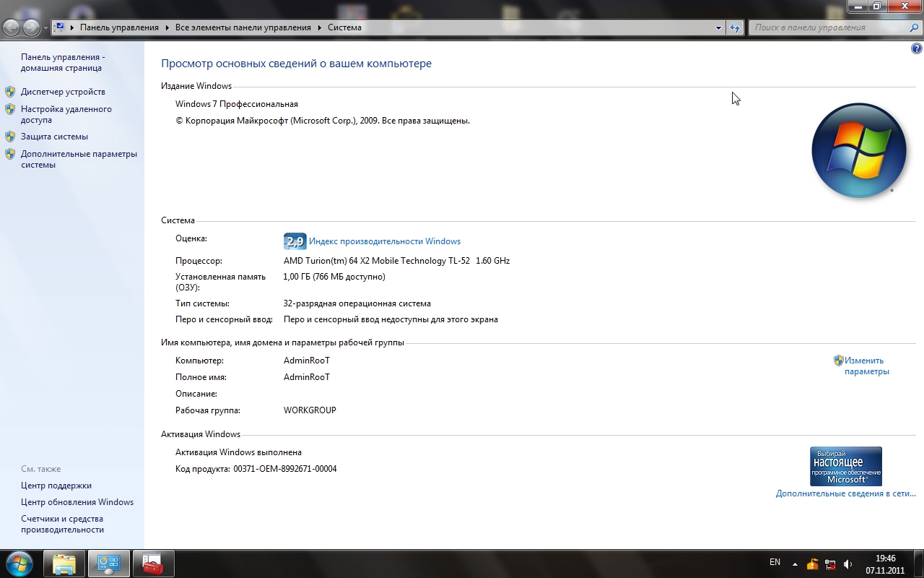The image size is (924, 578).
Task: Open the red toolbox taskbar icon
Action: tap(154, 564)
